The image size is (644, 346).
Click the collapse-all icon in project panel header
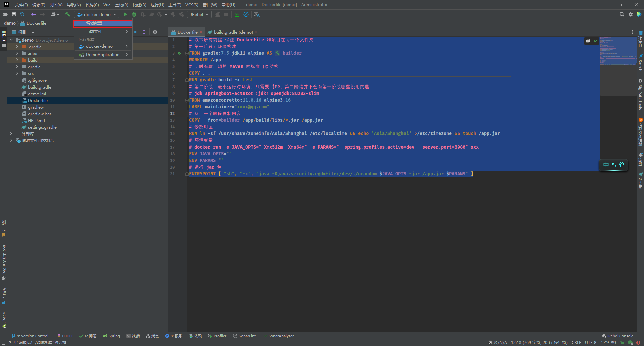144,32
